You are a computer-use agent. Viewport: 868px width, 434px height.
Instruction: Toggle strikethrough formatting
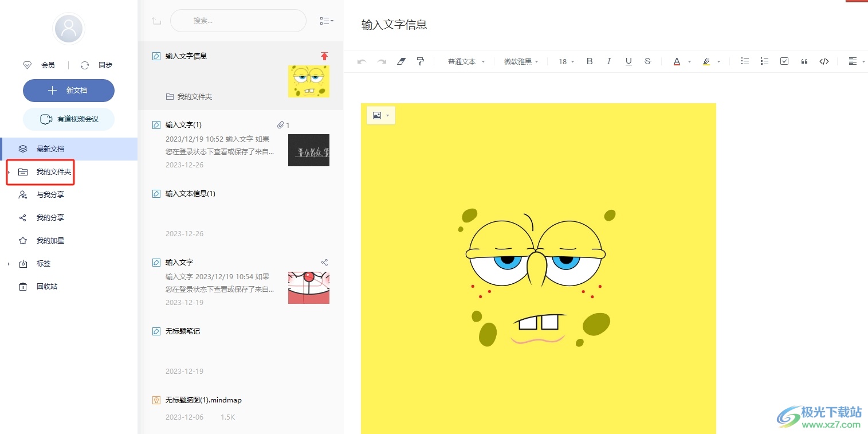coord(647,61)
